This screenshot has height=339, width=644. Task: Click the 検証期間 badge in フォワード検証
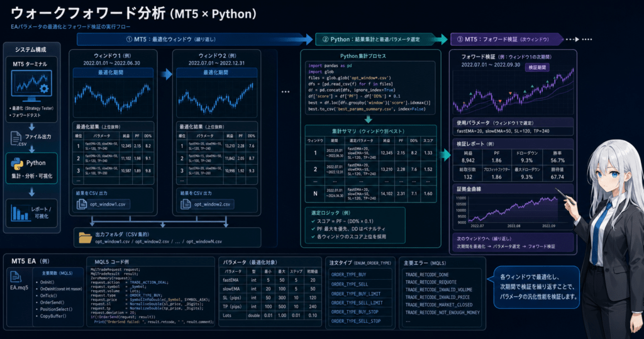click(537, 67)
